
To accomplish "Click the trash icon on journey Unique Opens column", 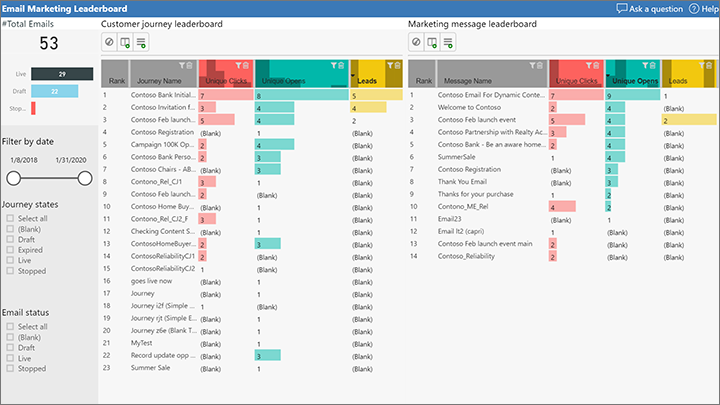I will pyautogui.click(x=341, y=66).
